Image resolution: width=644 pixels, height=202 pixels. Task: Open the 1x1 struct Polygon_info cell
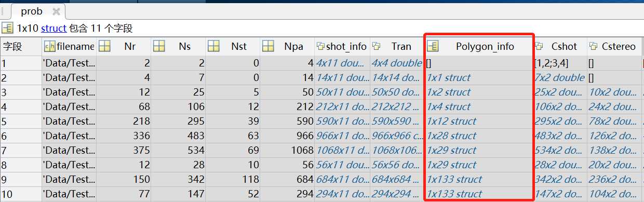click(479, 77)
